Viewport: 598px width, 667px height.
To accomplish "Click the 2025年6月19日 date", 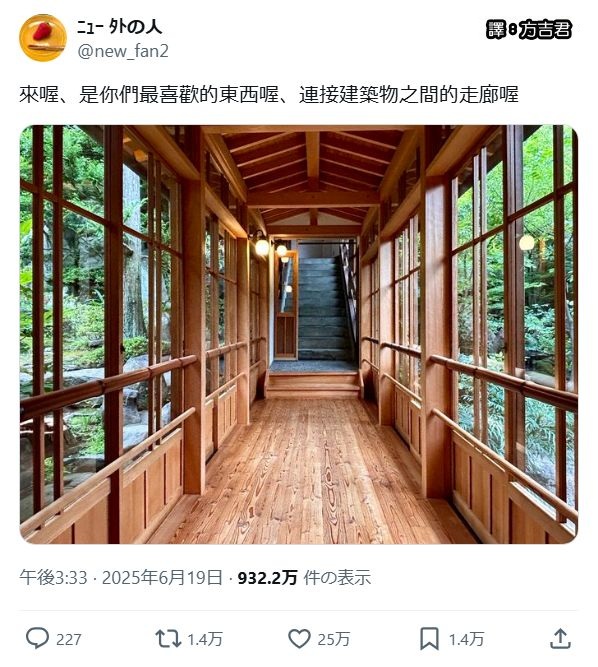I will point(162,578).
